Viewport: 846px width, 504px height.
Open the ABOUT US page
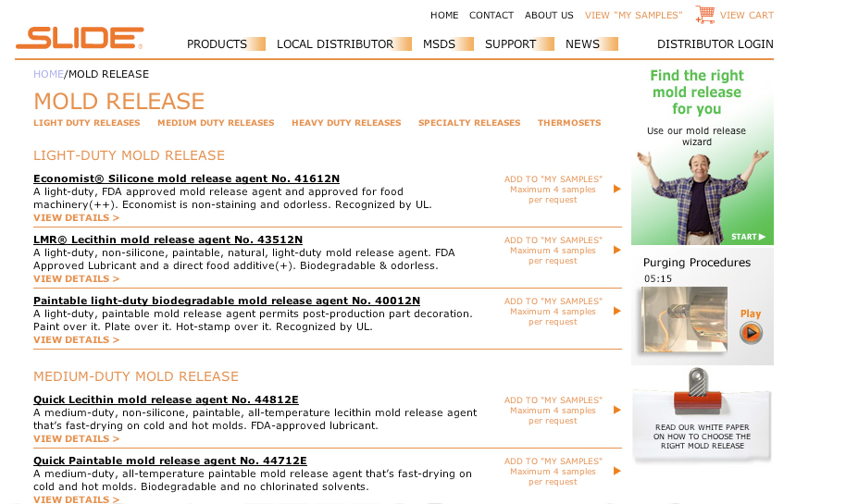549,15
